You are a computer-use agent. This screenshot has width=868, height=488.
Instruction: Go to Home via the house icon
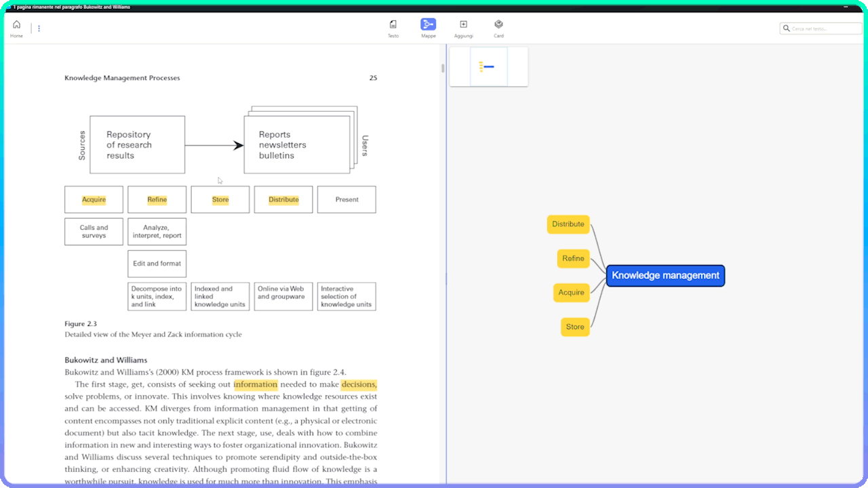pyautogui.click(x=16, y=25)
